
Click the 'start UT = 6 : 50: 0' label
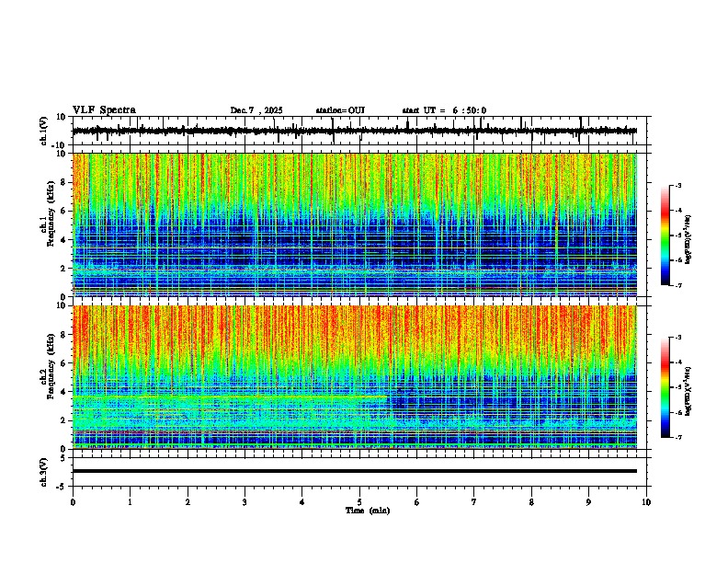(x=444, y=110)
